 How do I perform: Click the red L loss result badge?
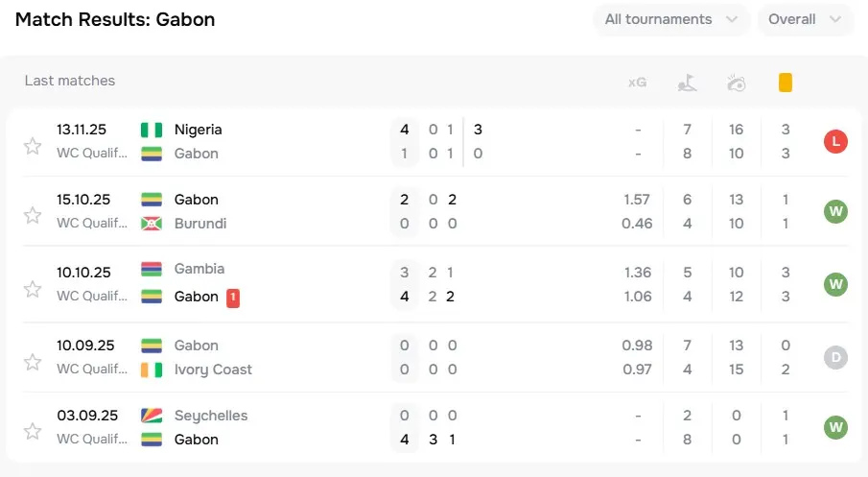tap(836, 141)
